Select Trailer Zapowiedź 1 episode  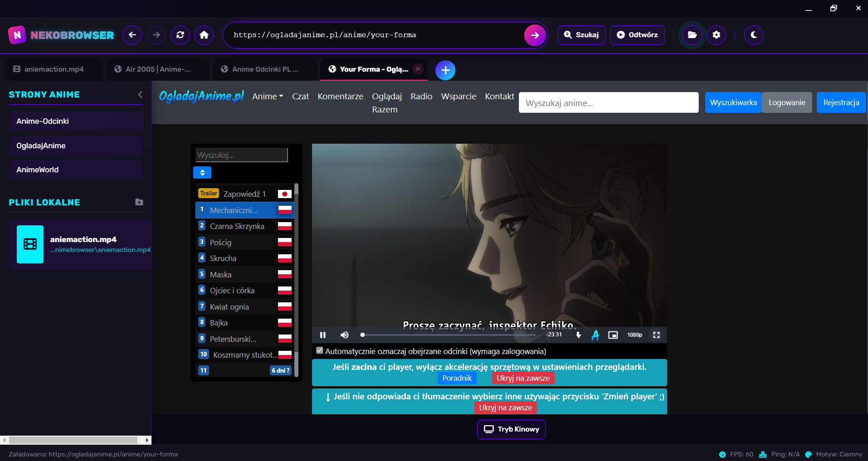pyautogui.click(x=245, y=194)
